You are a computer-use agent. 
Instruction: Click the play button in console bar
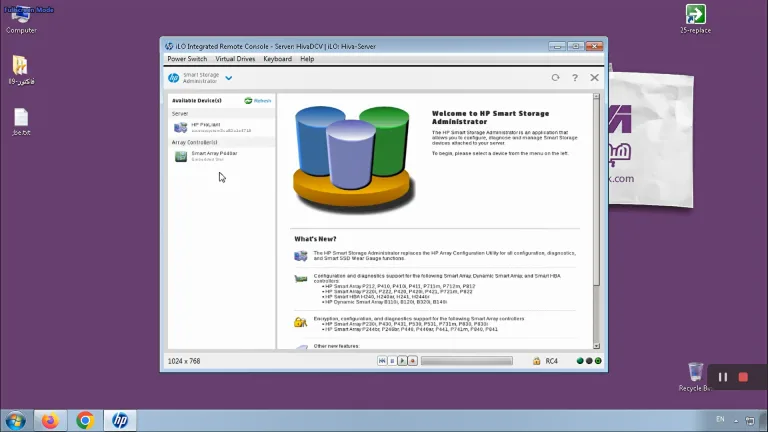402,361
